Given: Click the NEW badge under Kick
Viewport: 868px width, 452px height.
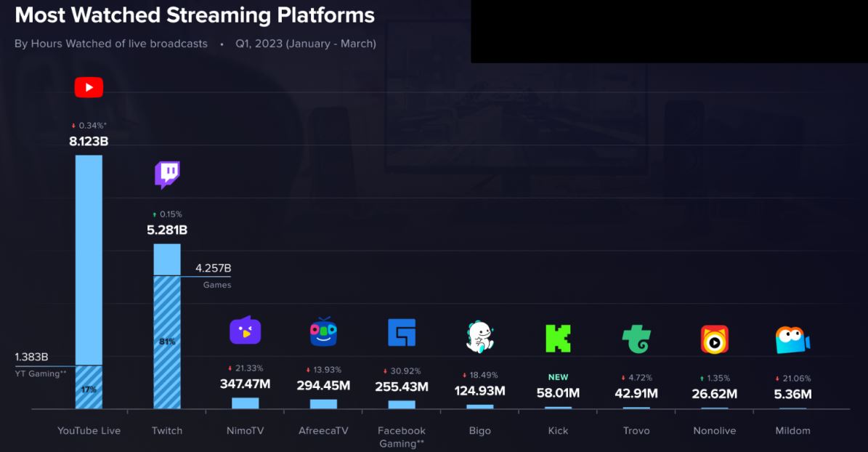Looking at the screenshot, I should click(557, 377).
